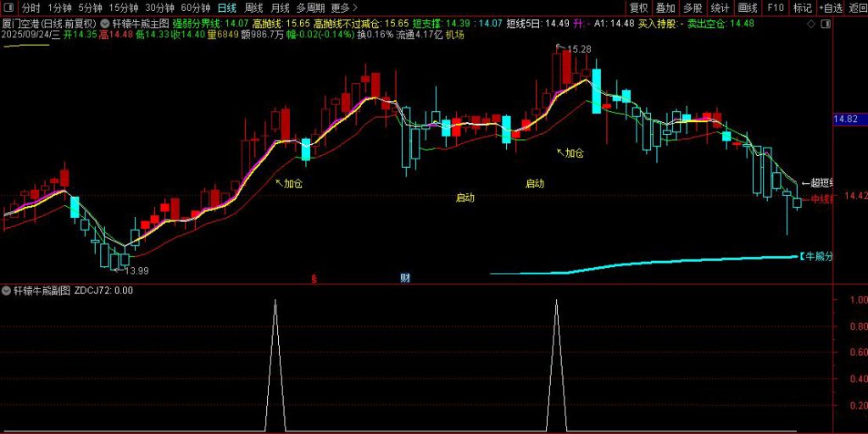Click the blue 财 finance marker
The height and width of the screenshot is (434, 868).
click(x=405, y=278)
